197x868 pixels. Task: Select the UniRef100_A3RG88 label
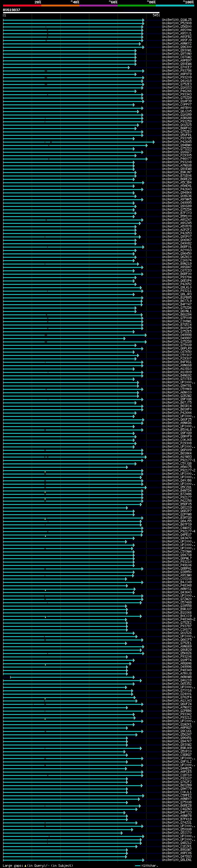(x=177, y=118)
